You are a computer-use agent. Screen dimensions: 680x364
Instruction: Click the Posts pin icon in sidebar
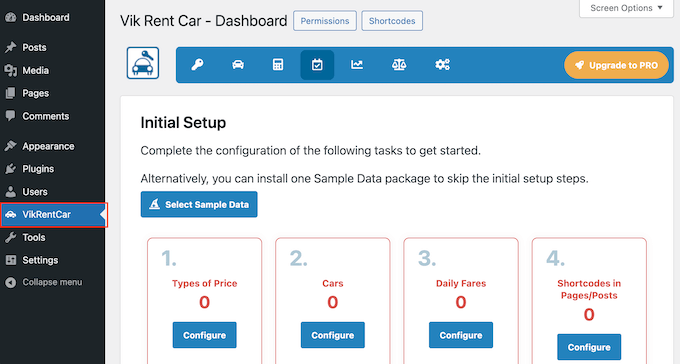click(11, 47)
